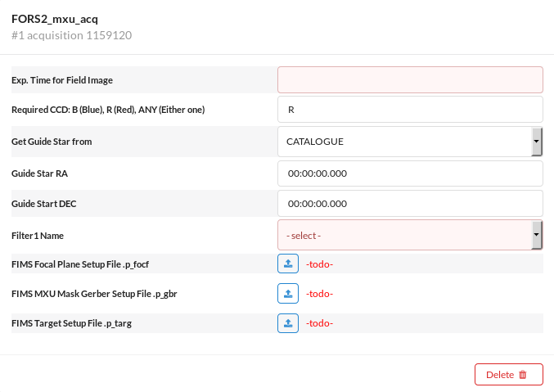The width and height of the screenshot is (554, 392).
Task: Click the upload icon for MXU Mask Gerber file
Action: [x=288, y=293]
